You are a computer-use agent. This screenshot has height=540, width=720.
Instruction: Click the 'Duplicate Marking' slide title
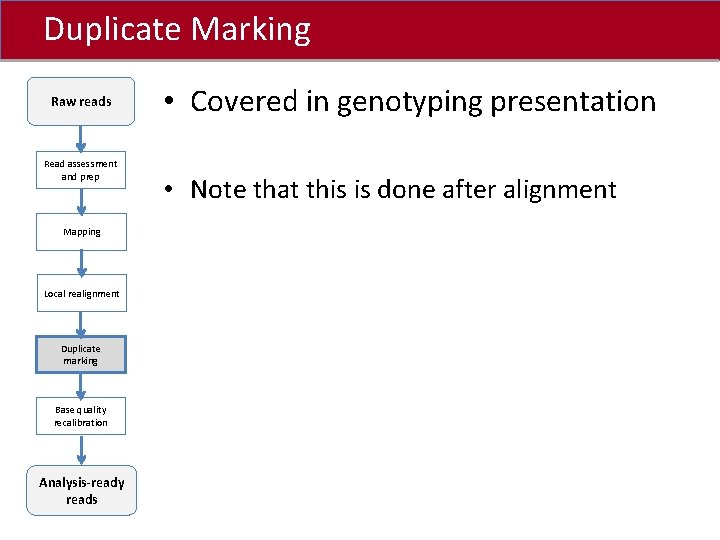177,30
